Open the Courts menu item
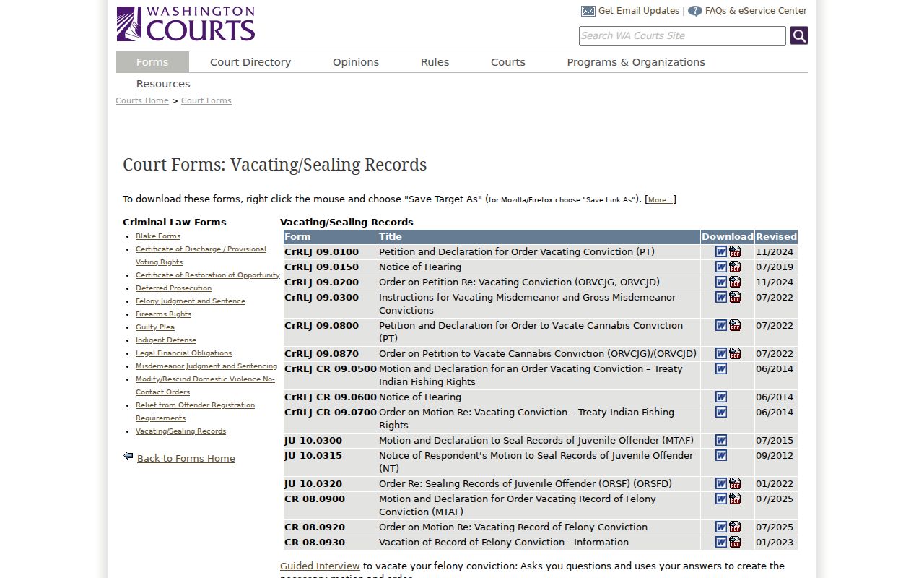This screenshot has height=578, width=924. click(x=508, y=62)
